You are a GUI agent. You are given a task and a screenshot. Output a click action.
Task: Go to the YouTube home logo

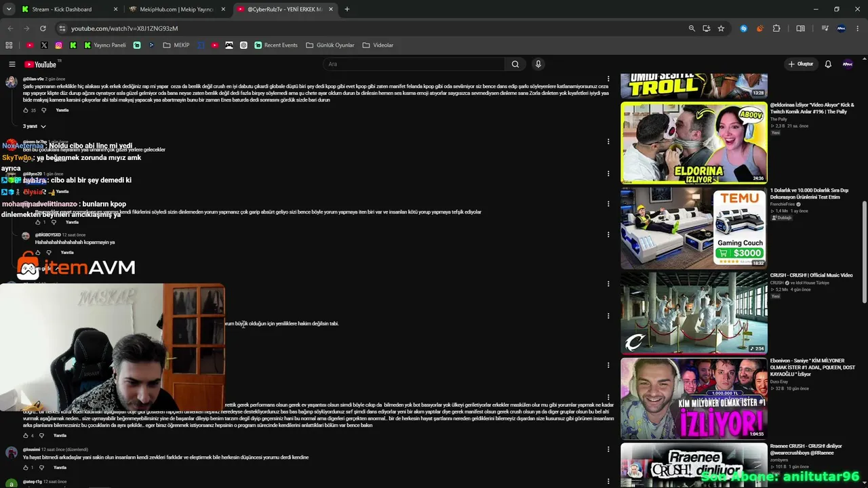pyautogui.click(x=41, y=64)
